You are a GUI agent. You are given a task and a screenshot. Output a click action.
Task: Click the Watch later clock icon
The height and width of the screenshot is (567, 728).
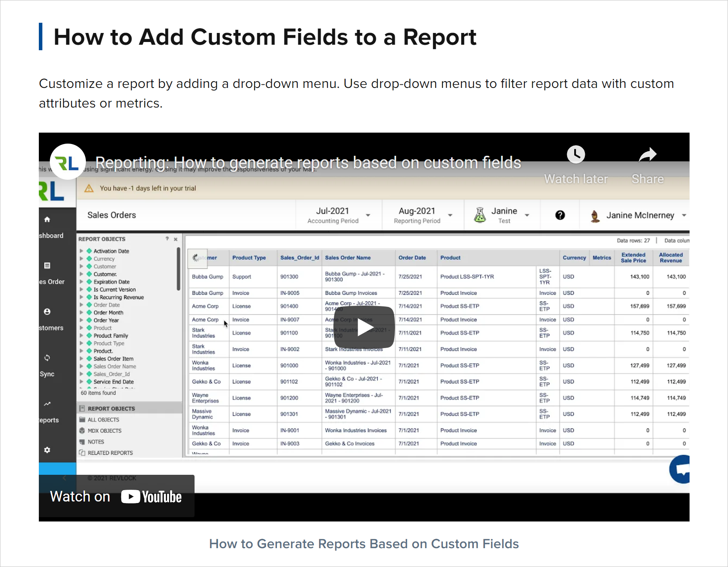576,155
